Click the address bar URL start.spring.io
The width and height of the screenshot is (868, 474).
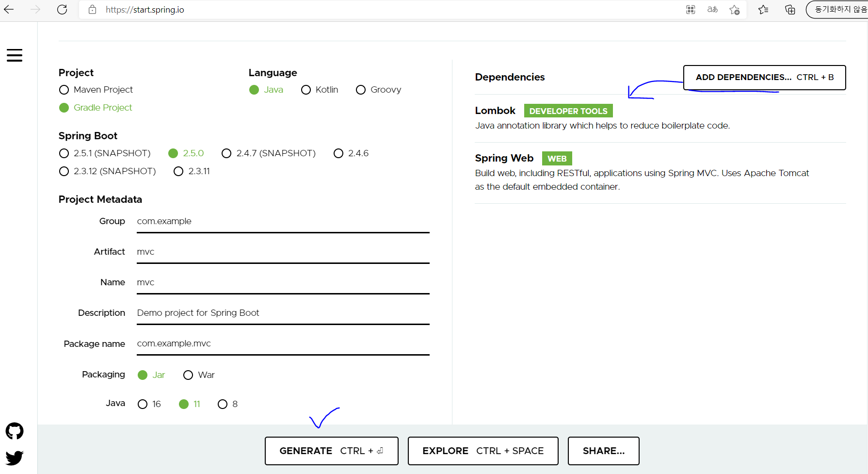coord(145,10)
